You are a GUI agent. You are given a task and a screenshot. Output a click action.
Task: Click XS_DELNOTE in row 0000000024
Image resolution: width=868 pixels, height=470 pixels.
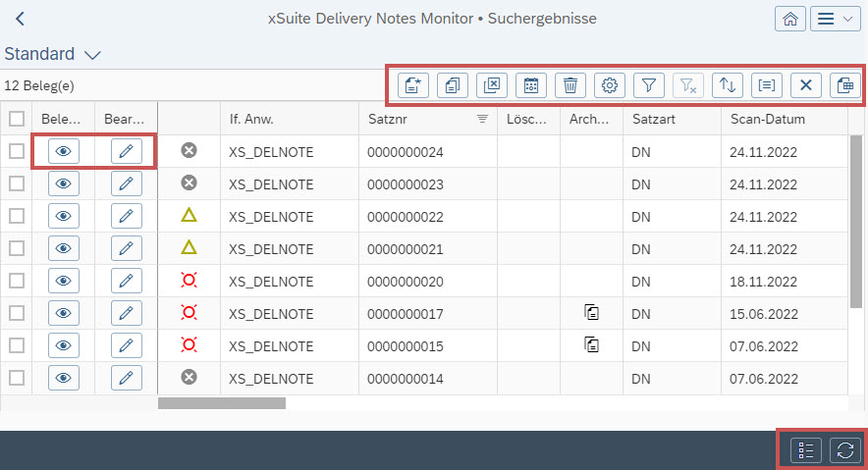(271, 152)
